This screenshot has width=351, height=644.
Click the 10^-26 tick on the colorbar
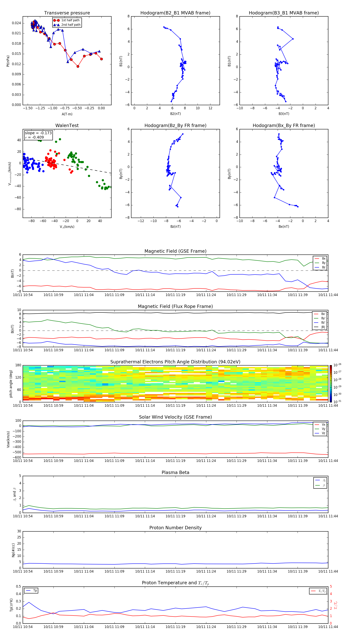pyautogui.click(x=337, y=365)
